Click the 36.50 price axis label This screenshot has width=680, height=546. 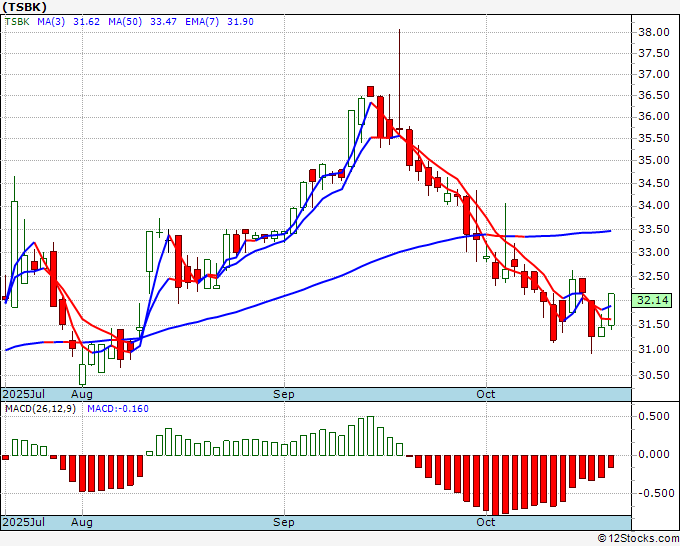pyautogui.click(x=654, y=95)
